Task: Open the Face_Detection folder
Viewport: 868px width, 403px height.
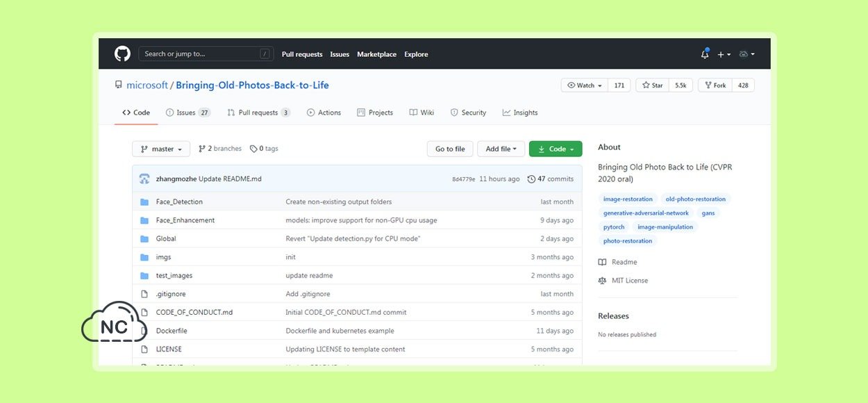Action: [179, 201]
